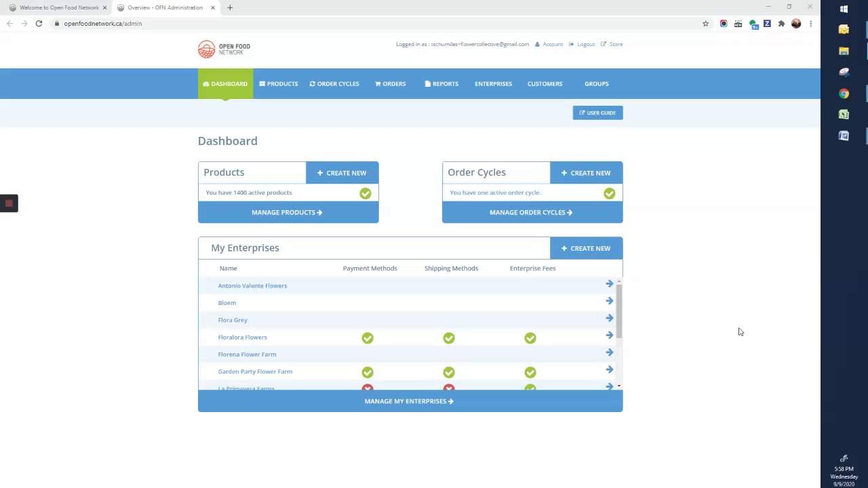Go to the Dashboard tab
The width and height of the screenshot is (868, 488).
pyautogui.click(x=225, y=83)
